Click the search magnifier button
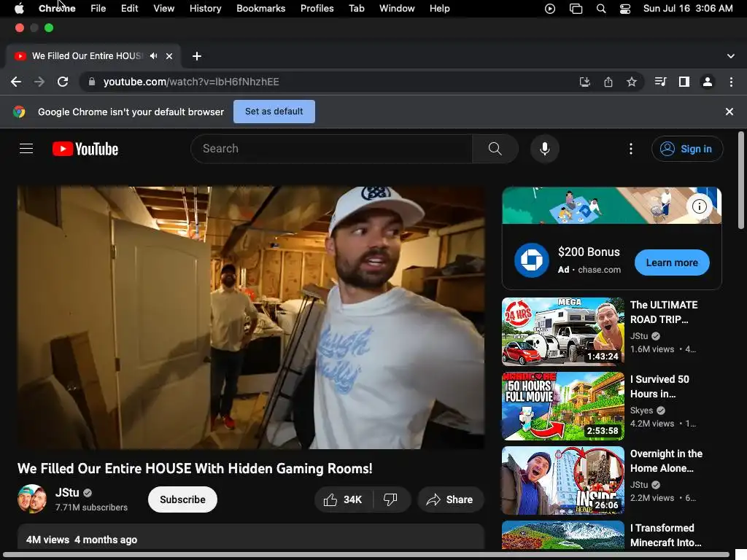The height and width of the screenshot is (560, 747). pos(495,149)
